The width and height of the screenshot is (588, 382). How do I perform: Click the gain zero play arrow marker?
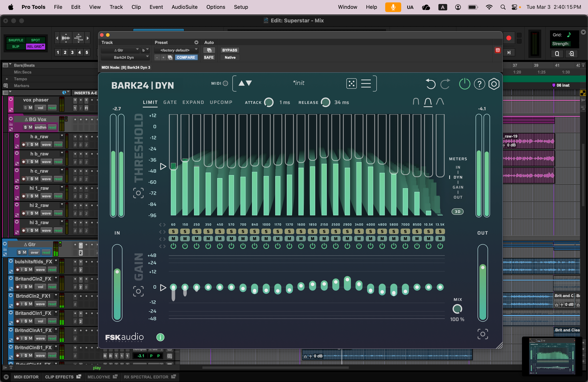[x=163, y=287]
